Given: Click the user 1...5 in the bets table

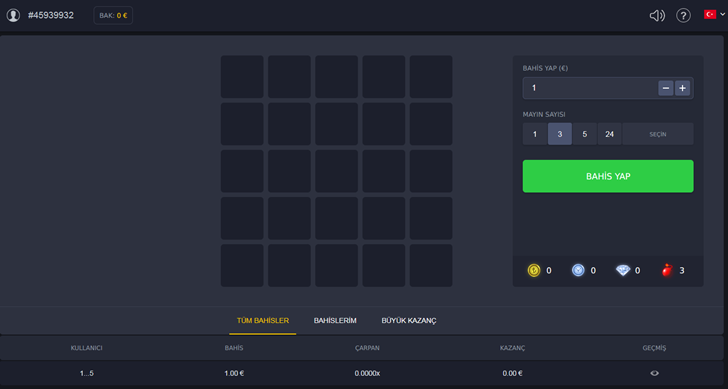Looking at the screenshot, I should 86,373.
